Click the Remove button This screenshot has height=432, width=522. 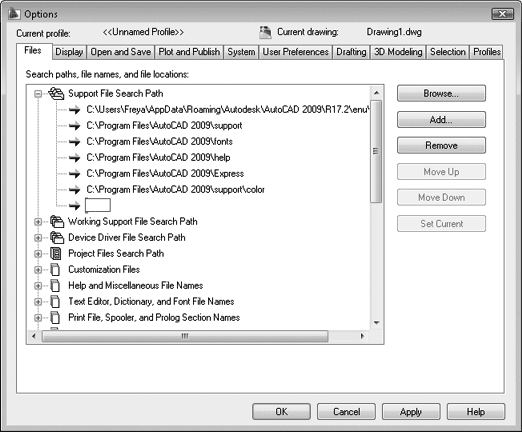441,145
